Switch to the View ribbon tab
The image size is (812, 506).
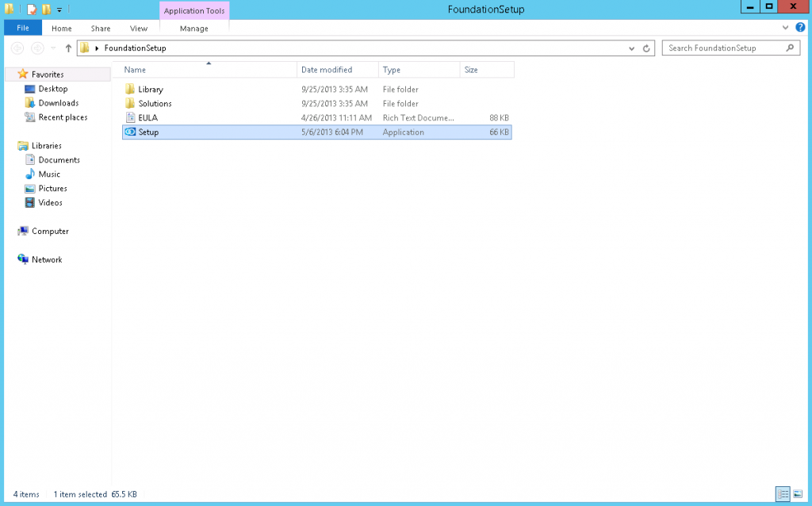coord(139,29)
